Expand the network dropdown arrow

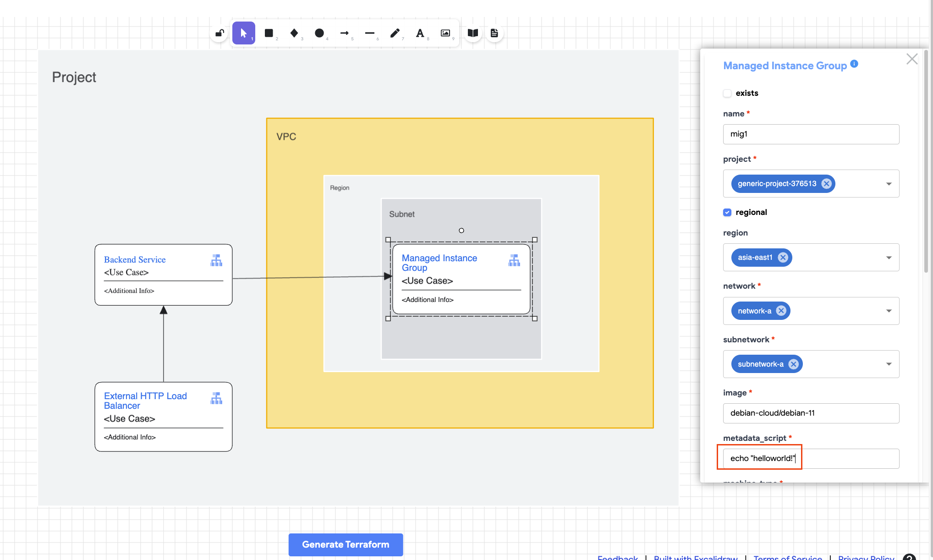coord(889,311)
